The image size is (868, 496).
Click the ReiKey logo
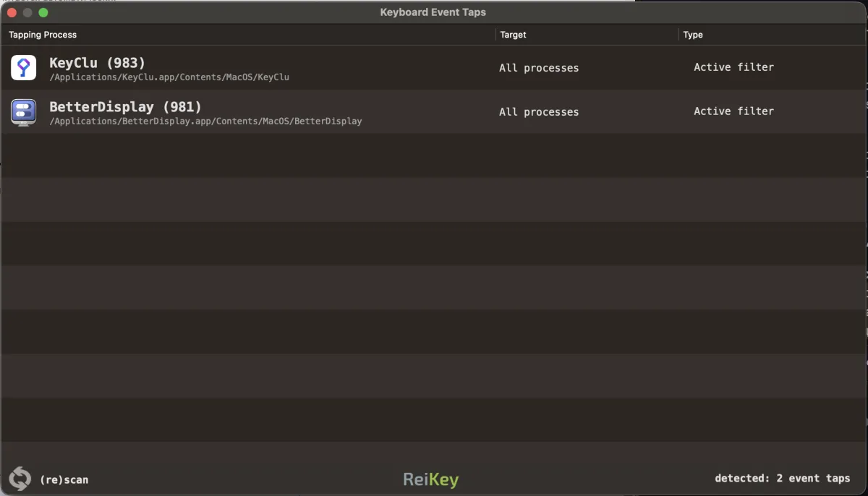tap(431, 479)
